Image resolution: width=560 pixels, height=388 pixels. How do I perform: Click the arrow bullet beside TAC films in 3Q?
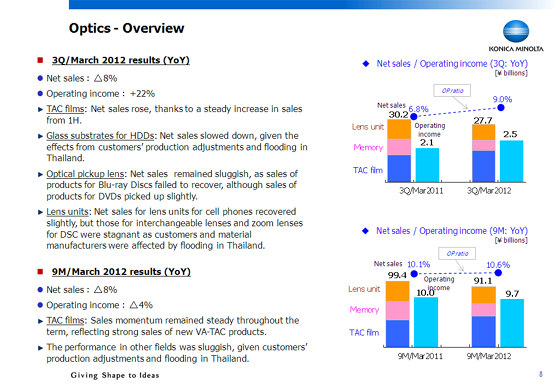pos(40,109)
